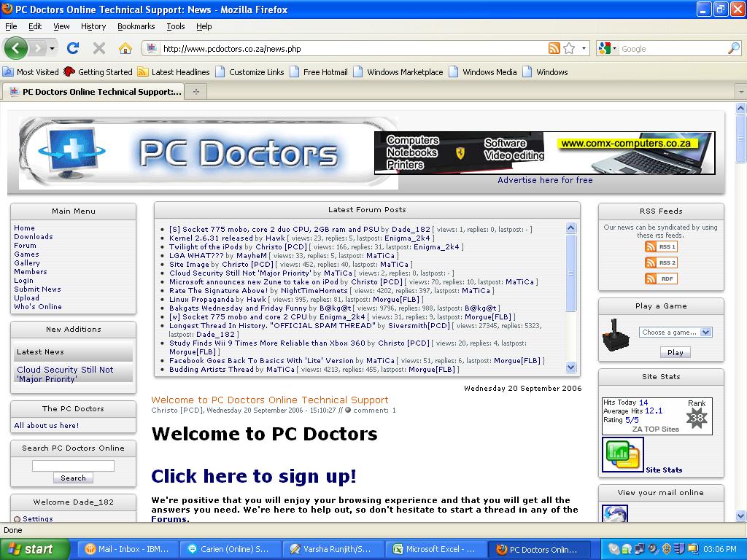This screenshot has height=560, width=747.
Task: Open the Downloads link in Main Menu
Action: pyautogui.click(x=34, y=237)
